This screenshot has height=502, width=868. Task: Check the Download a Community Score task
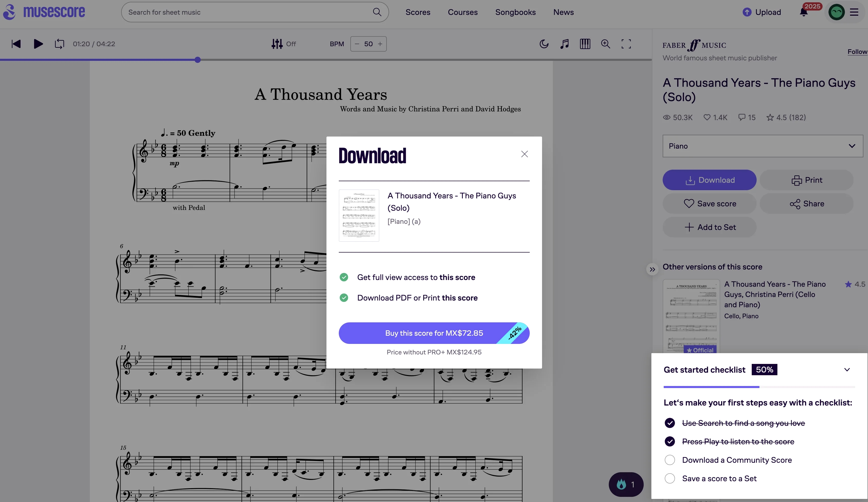click(x=670, y=460)
